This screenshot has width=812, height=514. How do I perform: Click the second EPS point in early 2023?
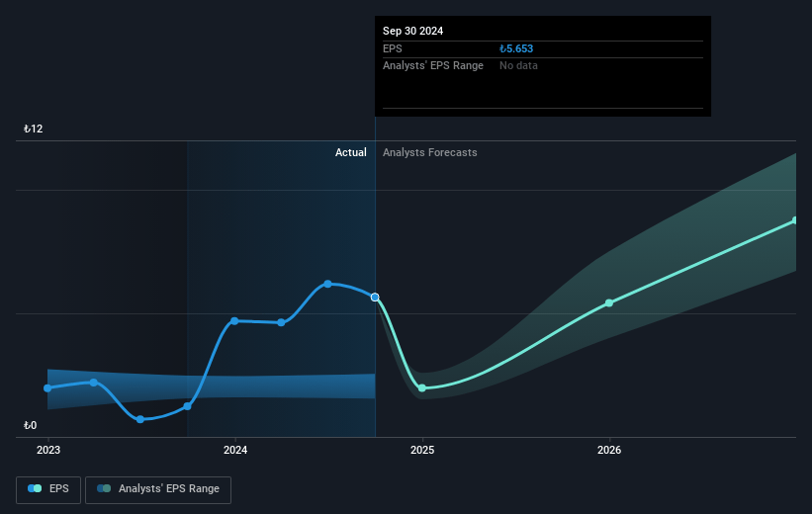(x=94, y=383)
